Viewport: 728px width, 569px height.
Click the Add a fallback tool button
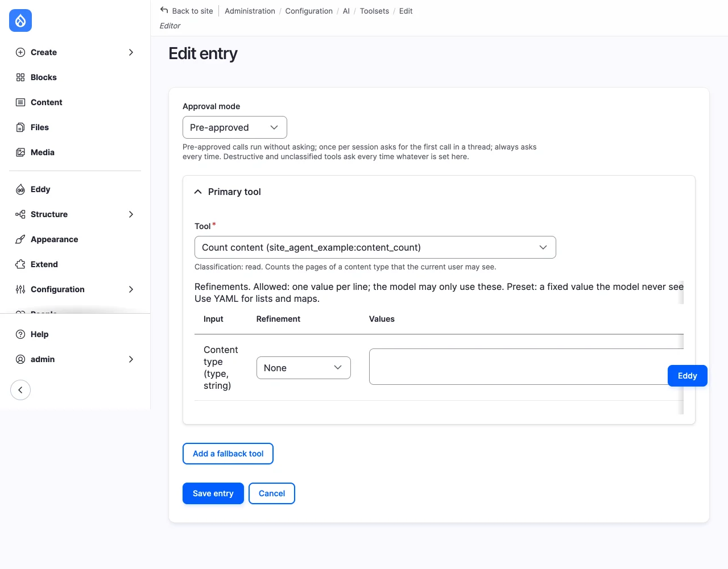(228, 454)
